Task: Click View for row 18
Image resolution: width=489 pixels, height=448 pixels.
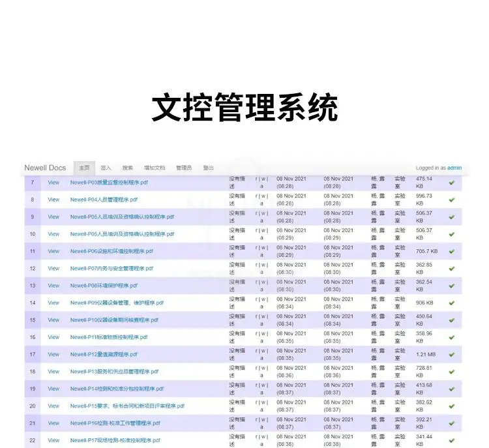Action: [x=53, y=372]
